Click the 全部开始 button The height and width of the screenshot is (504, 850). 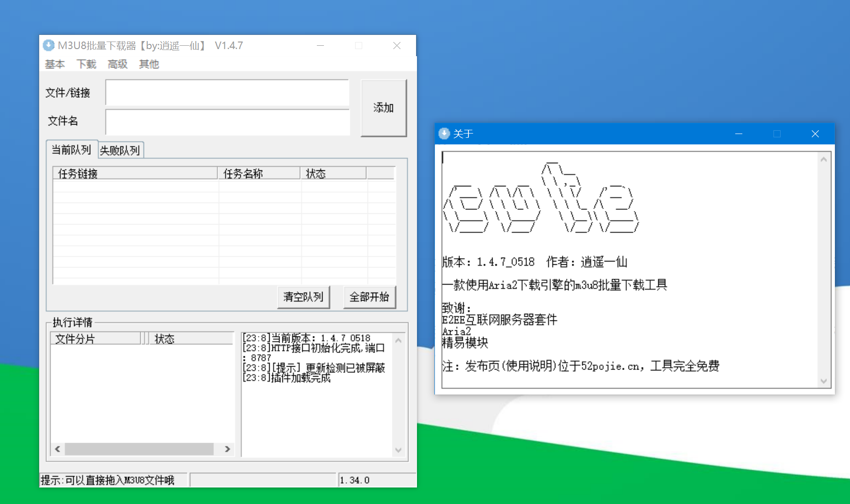coord(369,297)
